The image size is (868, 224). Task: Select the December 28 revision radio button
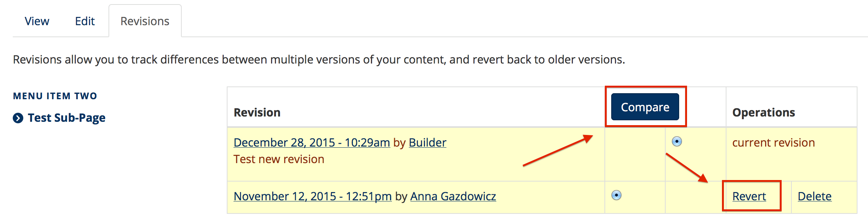677,142
